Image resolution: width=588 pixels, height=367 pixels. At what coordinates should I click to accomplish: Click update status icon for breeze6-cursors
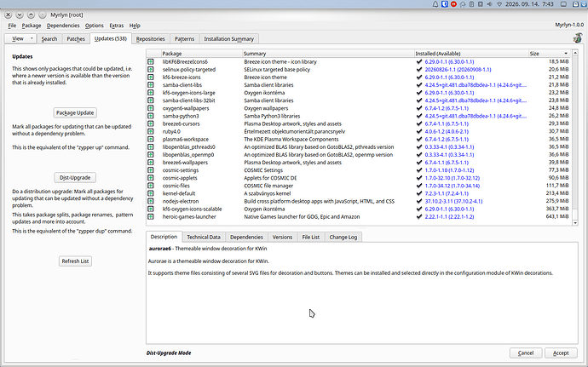[x=150, y=123]
